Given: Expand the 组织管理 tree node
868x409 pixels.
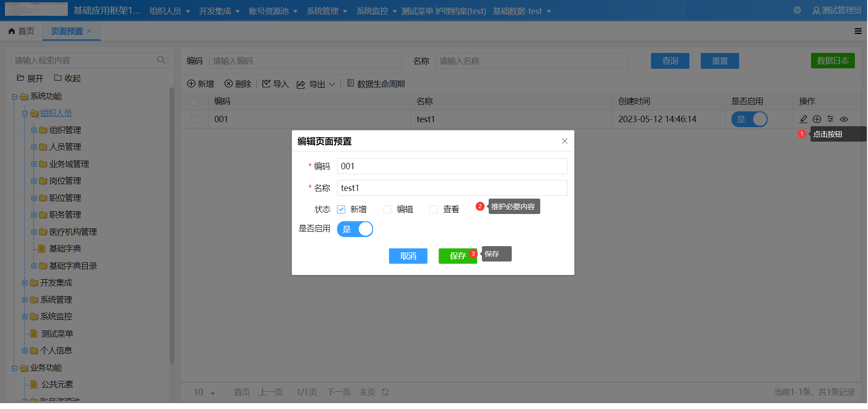Looking at the screenshot, I should coord(34,130).
